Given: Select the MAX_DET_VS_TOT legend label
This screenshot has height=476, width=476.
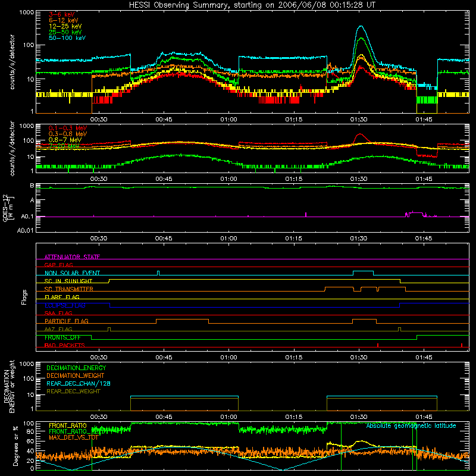Looking at the screenshot, I should click(x=73, y=437).
